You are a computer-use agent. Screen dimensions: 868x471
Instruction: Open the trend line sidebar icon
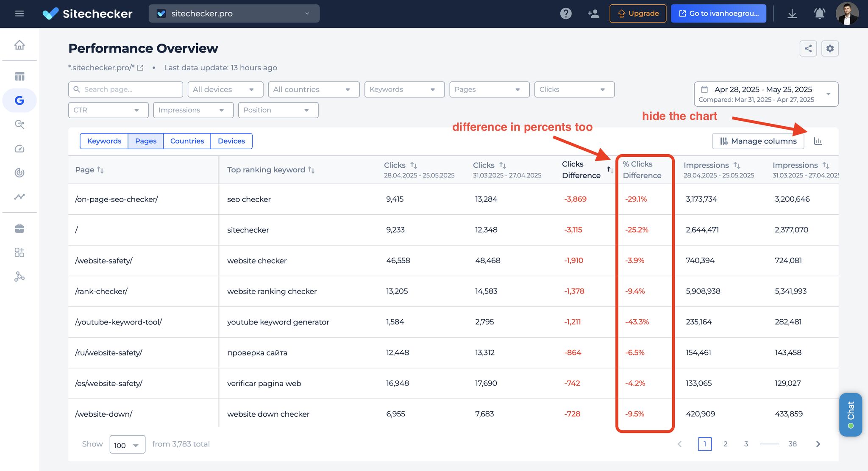pyautogui.click(x=19, y=197)
